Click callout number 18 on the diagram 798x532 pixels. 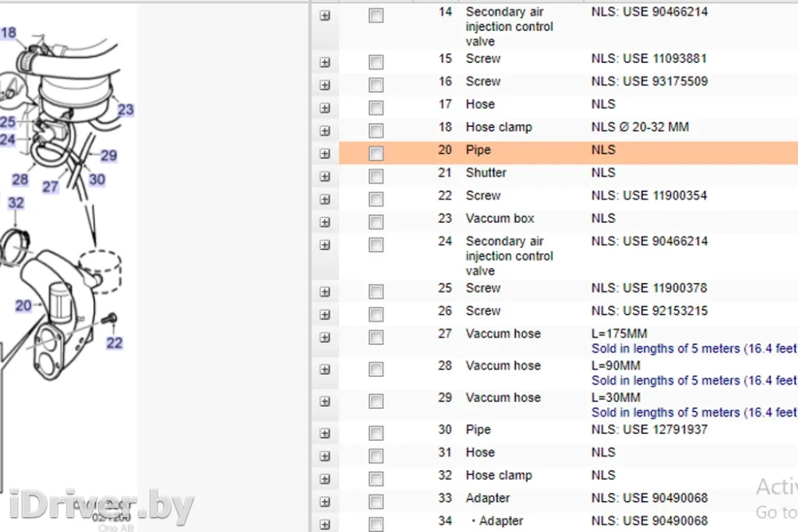tap(8, 33)
